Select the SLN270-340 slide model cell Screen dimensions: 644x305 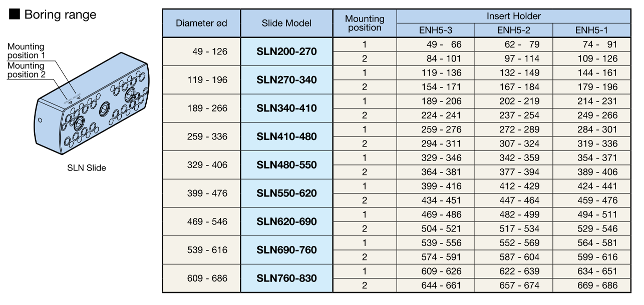pyautogui.click(x=286, y=80)
